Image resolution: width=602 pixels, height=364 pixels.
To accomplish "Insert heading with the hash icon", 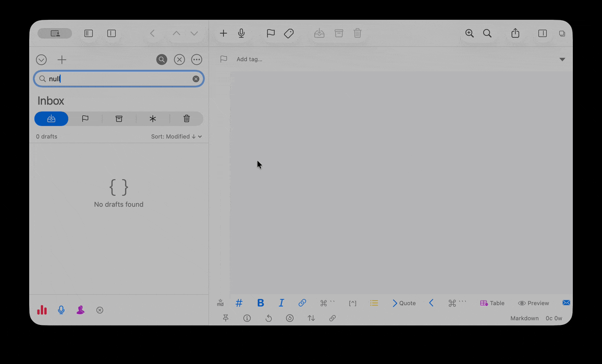I will (239, 303).
